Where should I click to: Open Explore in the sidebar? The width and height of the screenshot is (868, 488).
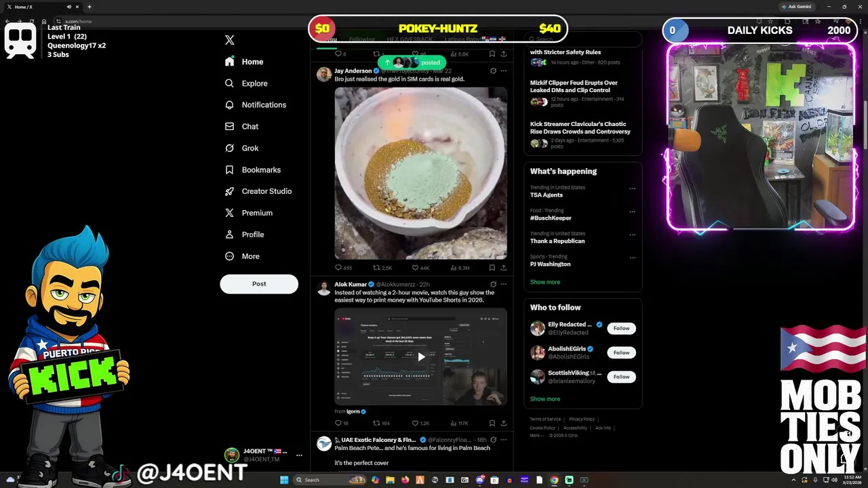(245, 83)
